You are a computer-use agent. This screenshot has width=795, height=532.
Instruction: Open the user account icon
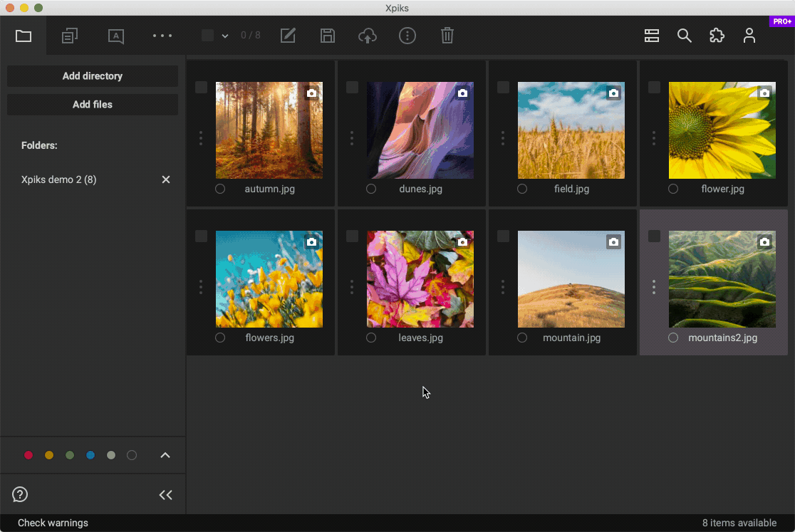click(749, 36)
